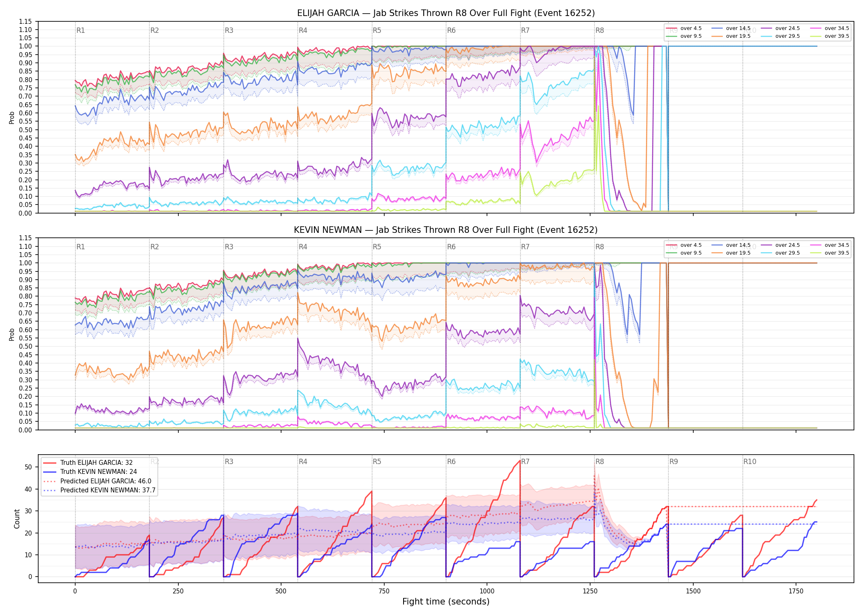Click the R8 round marker in Kevin Newman chart
This screenshot has width=863, height=616.
click(600, 247)
